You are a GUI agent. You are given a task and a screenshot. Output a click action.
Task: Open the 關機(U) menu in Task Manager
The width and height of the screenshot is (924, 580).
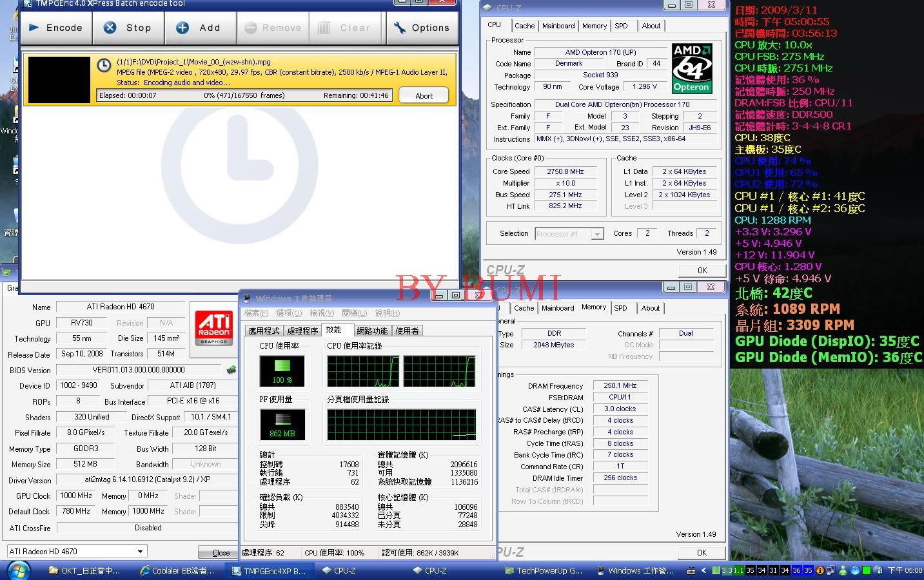pyautogui.click(x=354, y=313)
